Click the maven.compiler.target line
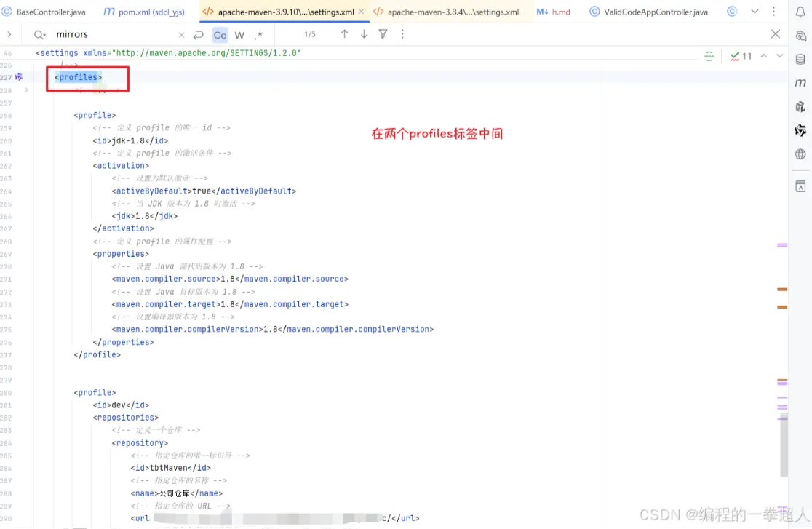The width and height of the screenshot is (812, 529). tap(230, 304)
